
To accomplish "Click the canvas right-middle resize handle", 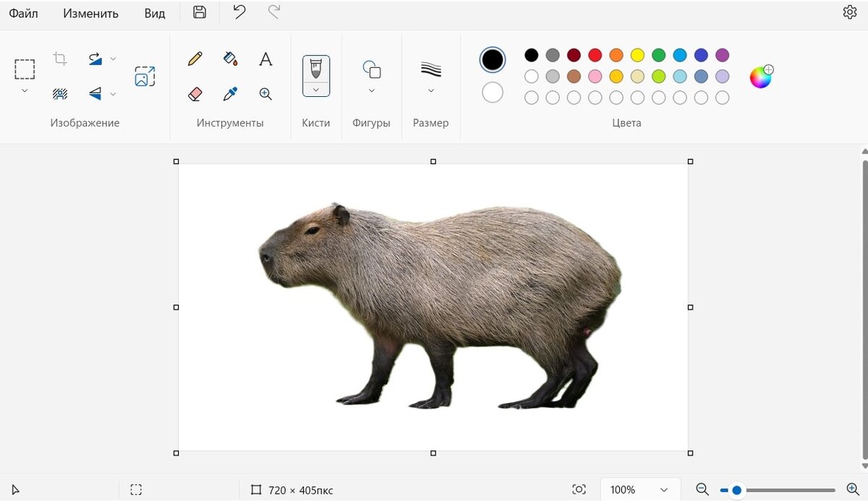I will [690, 307].
